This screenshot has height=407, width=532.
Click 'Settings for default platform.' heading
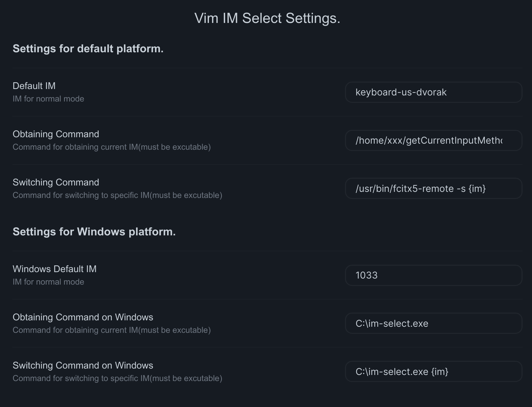(88, 49)
